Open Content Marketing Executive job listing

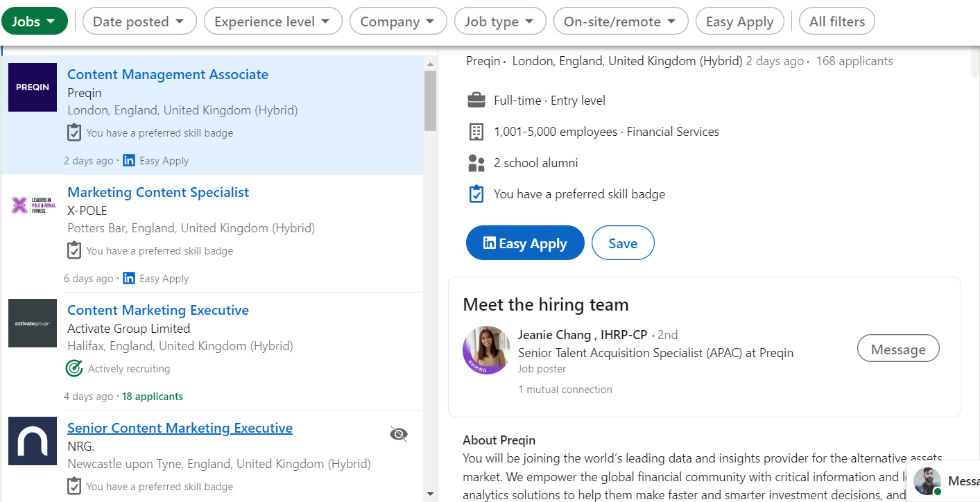[158, 310]
